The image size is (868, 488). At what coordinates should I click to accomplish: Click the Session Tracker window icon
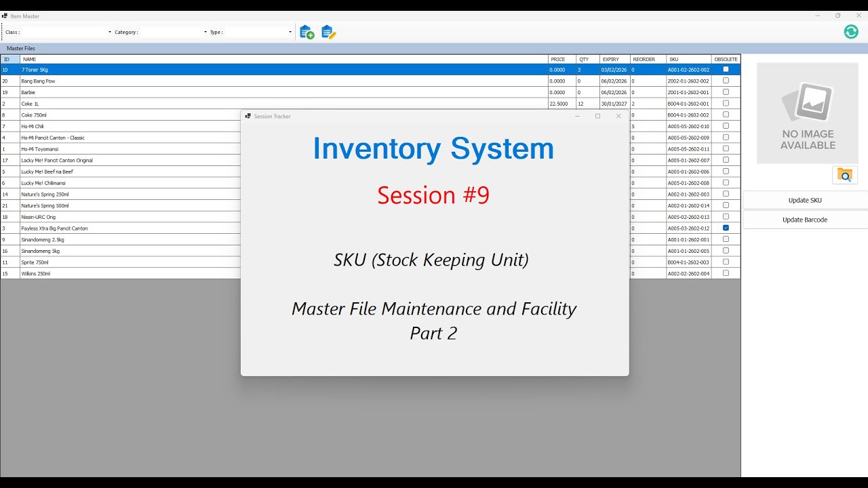click(x=248, y=116)
